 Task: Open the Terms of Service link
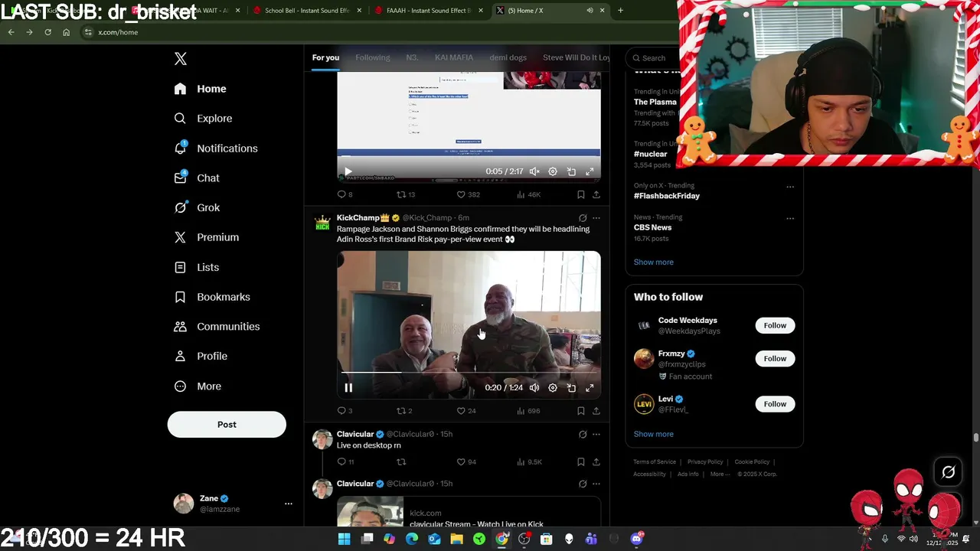(655, 461)
